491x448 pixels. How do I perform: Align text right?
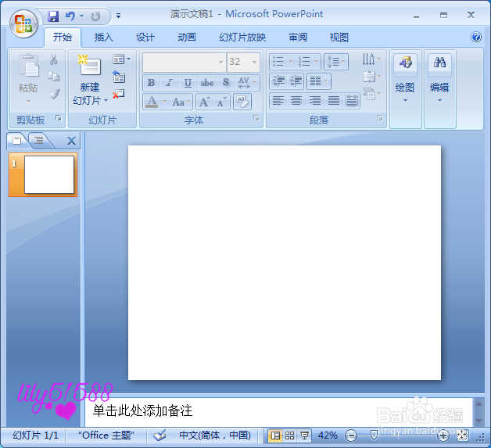tap(315, 101)
